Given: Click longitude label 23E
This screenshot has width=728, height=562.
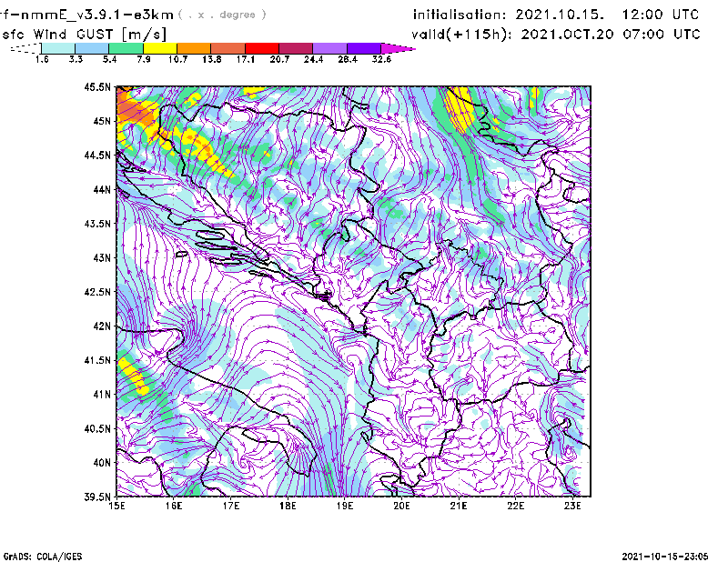Looking at the screenshot, I should (x=573, y=506).
